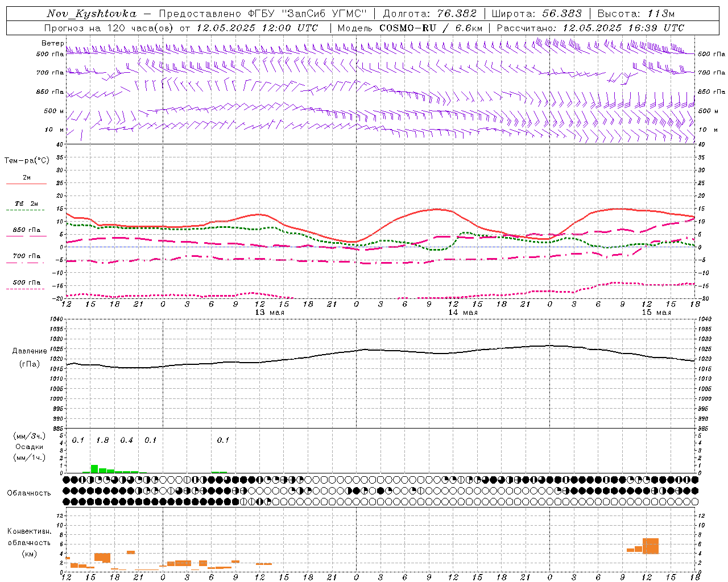
Task: Click the forecast start 12.05.2025 12:00 UTC
Action: pos(257,28)
